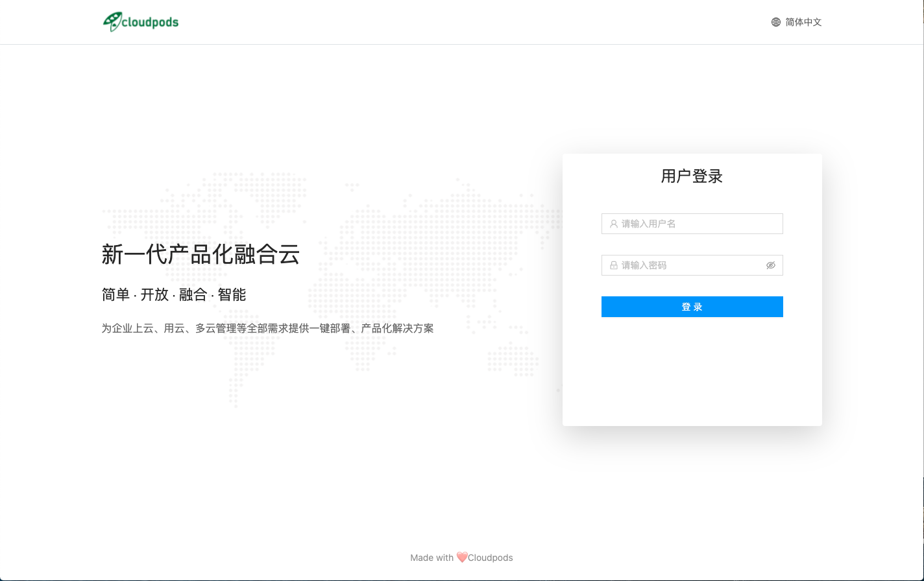Click the user silhouette icon in username field
The width and height of the screenshot is (924, 581).
point(613,224)
